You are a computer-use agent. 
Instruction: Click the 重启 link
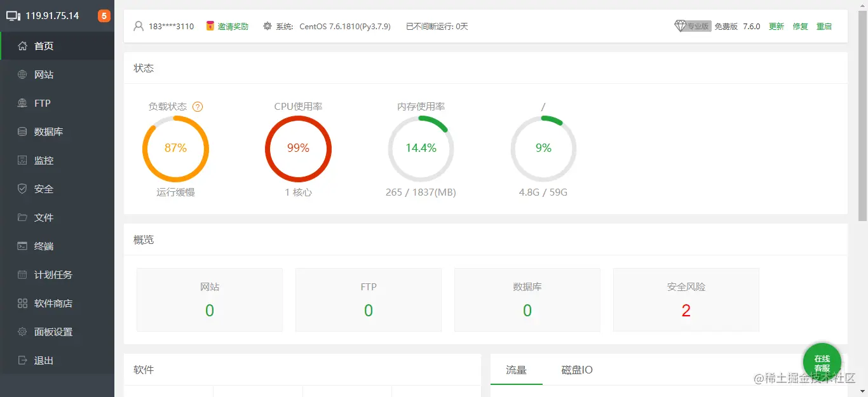824,26
